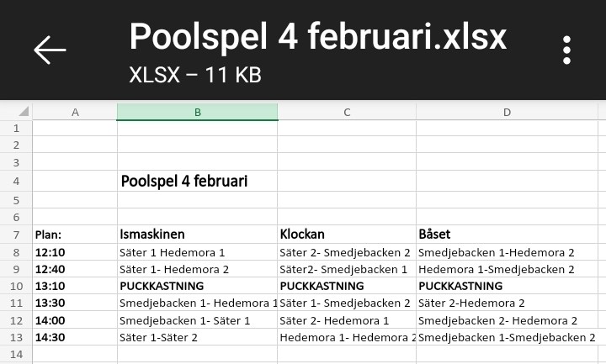Select column A header

click(x=75, y=112)
